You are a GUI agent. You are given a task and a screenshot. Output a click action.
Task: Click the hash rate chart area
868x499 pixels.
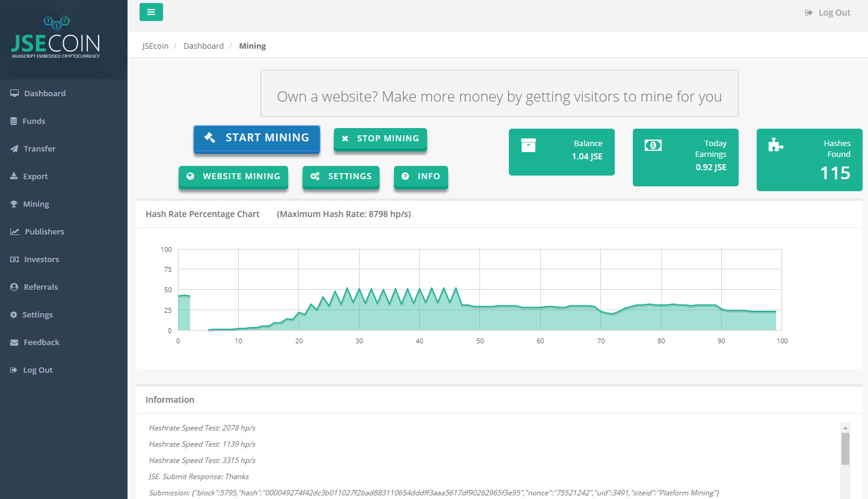pos(479,290)
